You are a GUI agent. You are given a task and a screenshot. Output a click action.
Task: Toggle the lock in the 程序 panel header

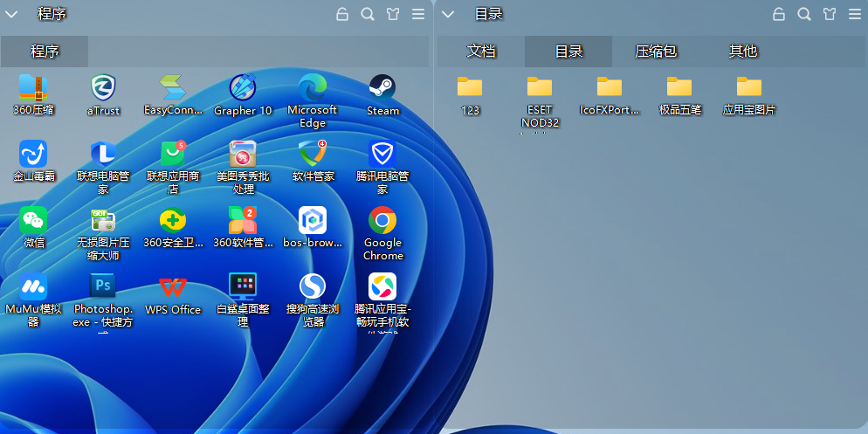coord(342,14)
